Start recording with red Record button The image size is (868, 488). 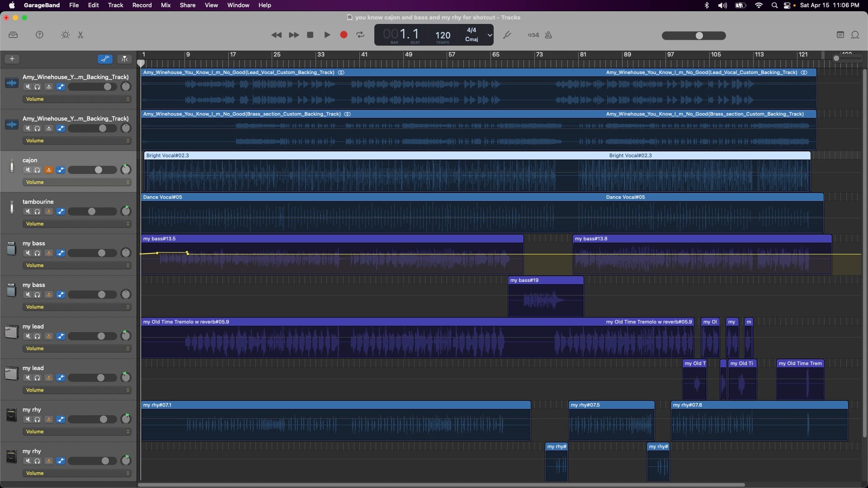click(344, 35)
